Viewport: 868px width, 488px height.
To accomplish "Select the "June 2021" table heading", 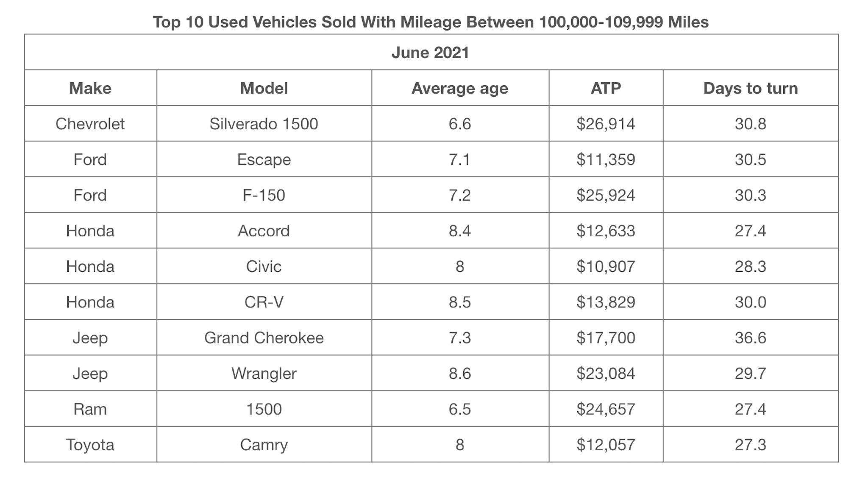I will 430,53.
